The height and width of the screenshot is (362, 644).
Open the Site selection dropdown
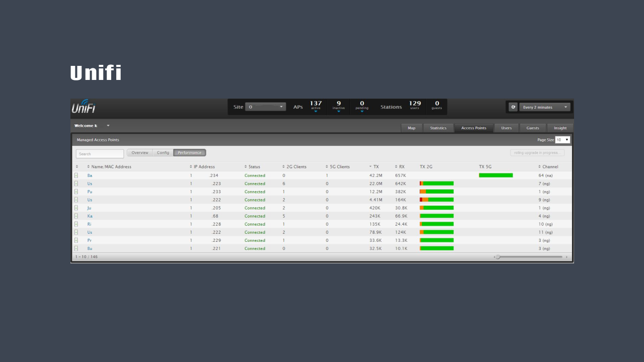266,107
